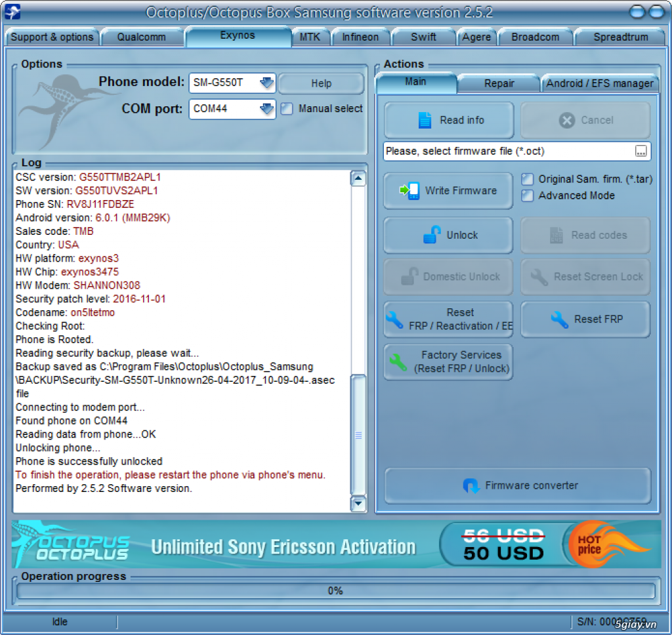This screenshot has width=672, height=635.
Task: Enable Original Sam. firm. (*.tar) checkbox
Action: point(528,179)
